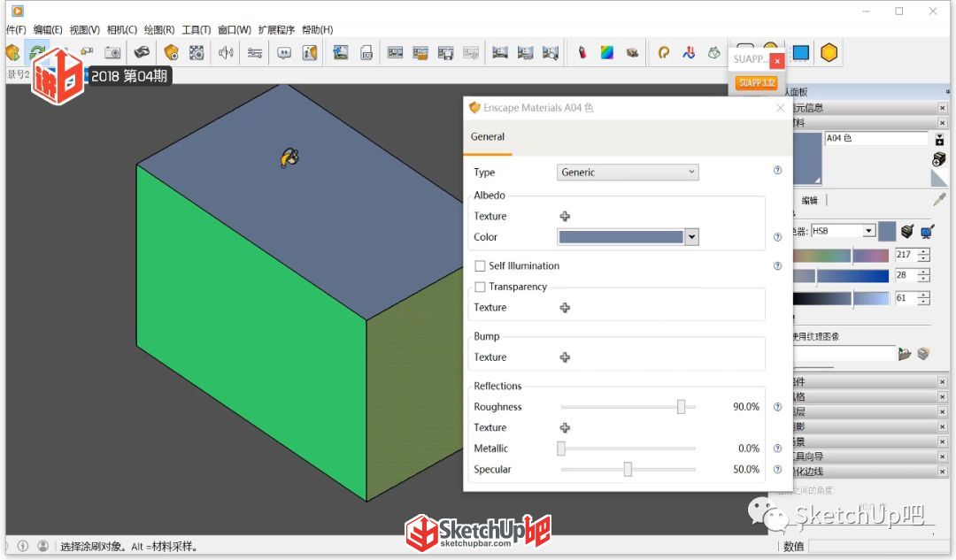
Task: Add Reflections texture with plus icon
Action: (x=565, y=428)
